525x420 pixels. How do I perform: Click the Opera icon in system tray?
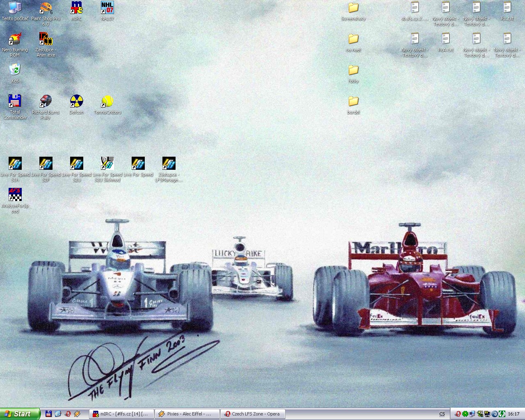[x=457, y=414]
